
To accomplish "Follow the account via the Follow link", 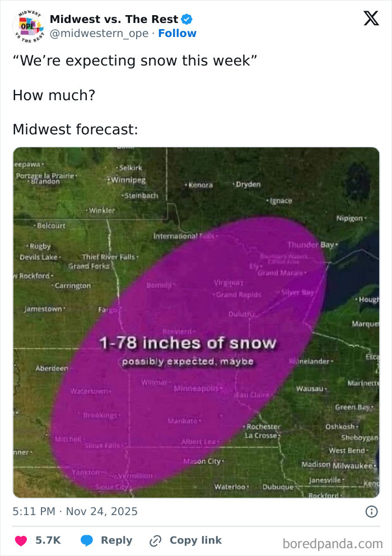I will click(x=178, y=34).
